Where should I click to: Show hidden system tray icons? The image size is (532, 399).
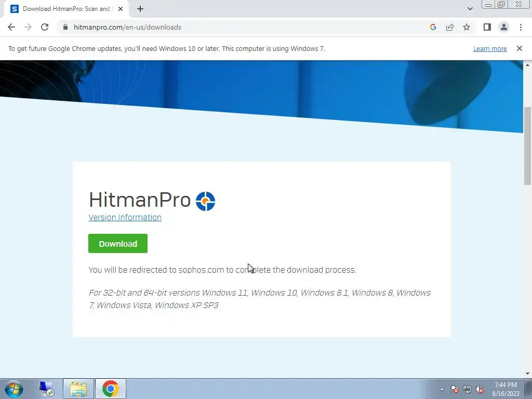click(442, 389)
